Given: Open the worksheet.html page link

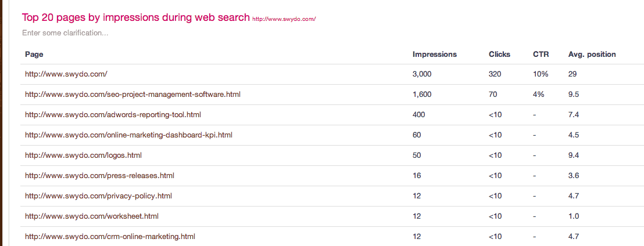Looking at the screenshot, I should coord(92,216).
